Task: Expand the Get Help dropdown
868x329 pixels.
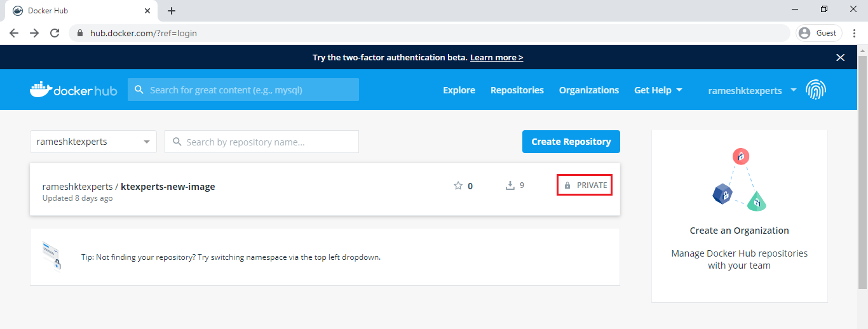Action: (658, 90)
